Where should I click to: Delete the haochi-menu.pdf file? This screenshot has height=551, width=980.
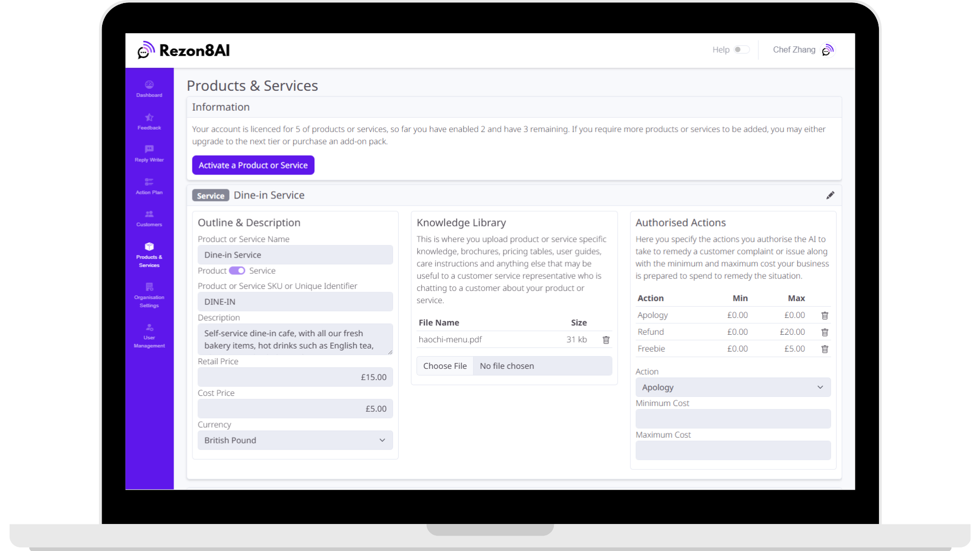pyautogui.click(x=606, y=339)
